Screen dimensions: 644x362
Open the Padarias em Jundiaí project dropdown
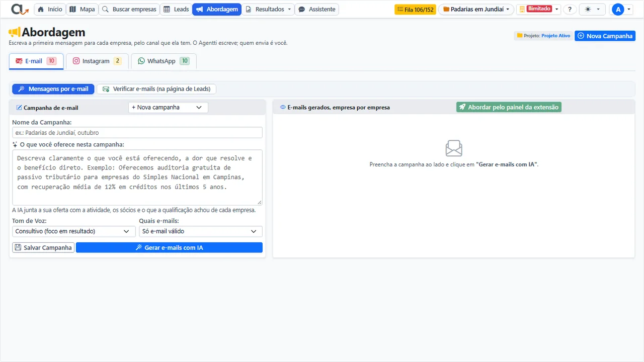(476, 9)
